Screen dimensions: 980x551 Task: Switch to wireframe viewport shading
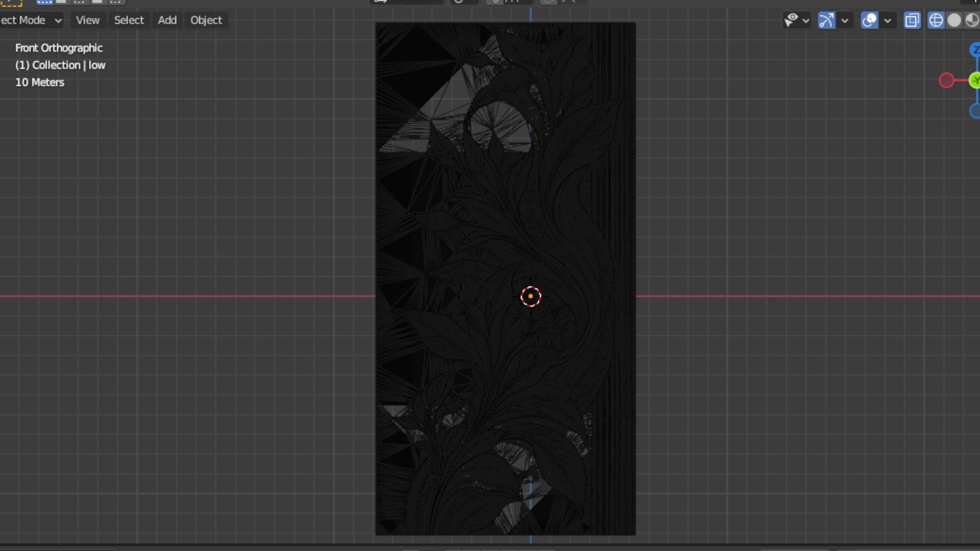[936, 20]
